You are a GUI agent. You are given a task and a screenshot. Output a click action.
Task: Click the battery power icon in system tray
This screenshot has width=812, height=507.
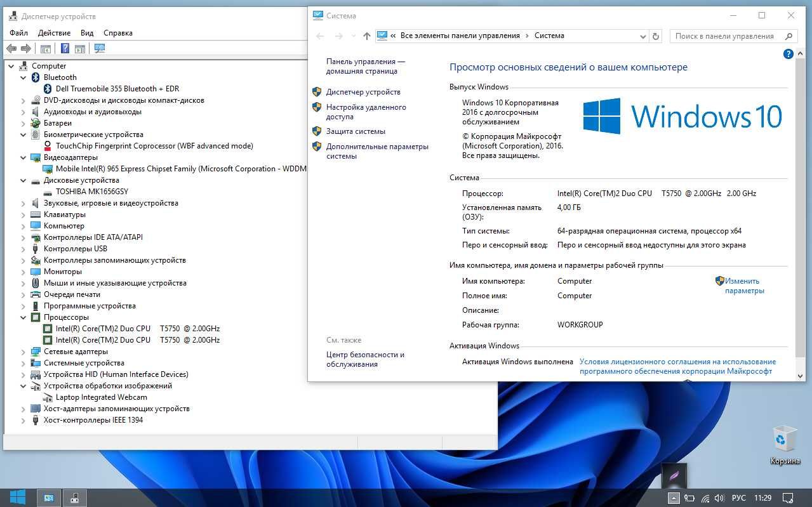point(690,498)
